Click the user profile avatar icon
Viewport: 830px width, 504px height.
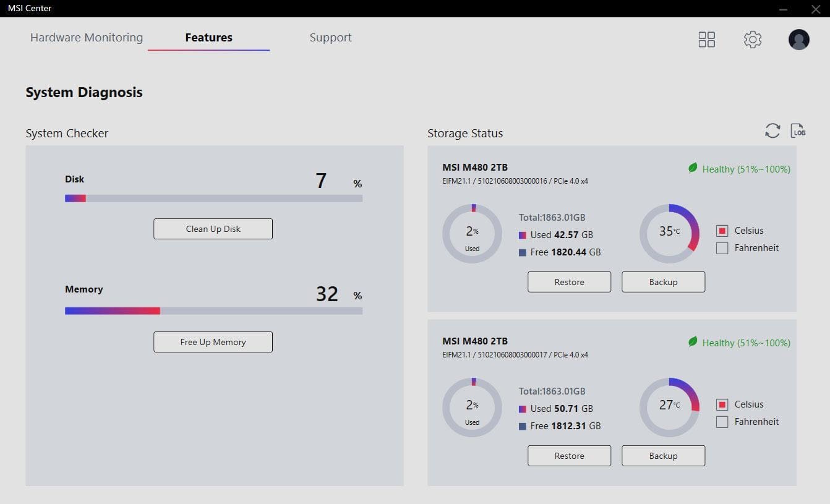[798, 40]
